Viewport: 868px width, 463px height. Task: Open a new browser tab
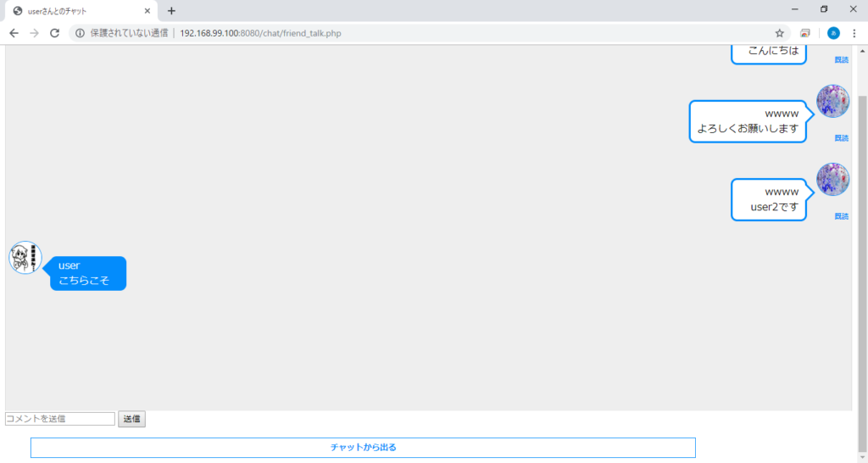[x=171, y=11]
